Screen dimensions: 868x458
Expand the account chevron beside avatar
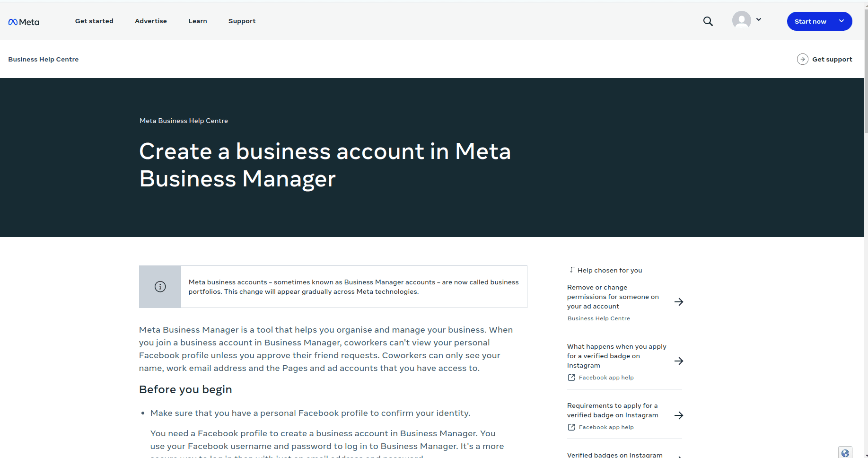[x=759, y=20]
